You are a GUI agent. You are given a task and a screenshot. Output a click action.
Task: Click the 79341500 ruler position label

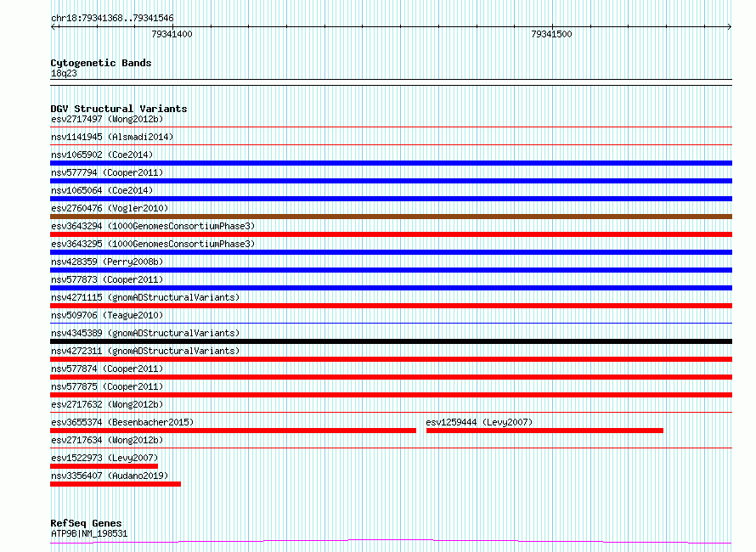tap(551, 34)
